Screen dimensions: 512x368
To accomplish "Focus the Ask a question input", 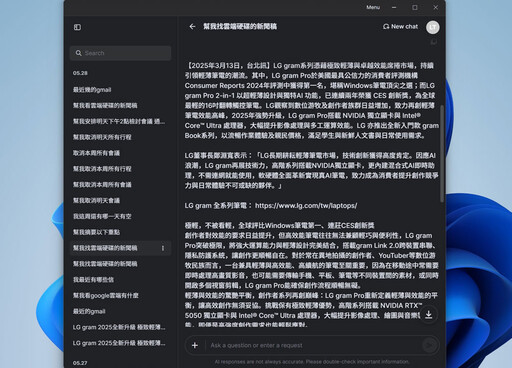I will pyautogui.click(x=313, y=345).
